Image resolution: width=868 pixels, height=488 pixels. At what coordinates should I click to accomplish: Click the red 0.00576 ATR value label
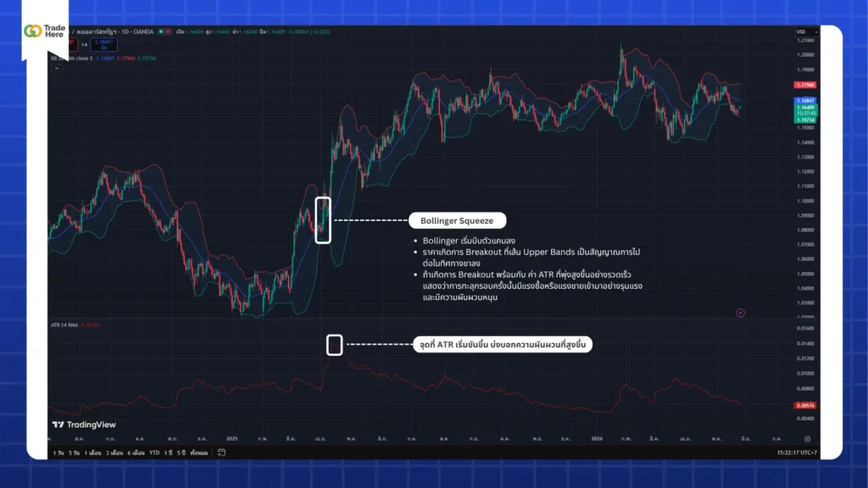point(805,406)
